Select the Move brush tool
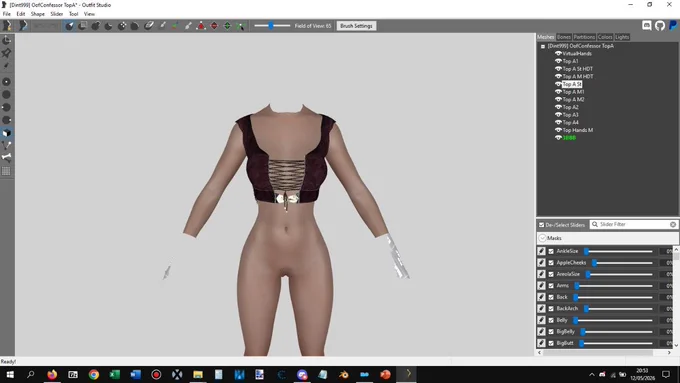 122,26
